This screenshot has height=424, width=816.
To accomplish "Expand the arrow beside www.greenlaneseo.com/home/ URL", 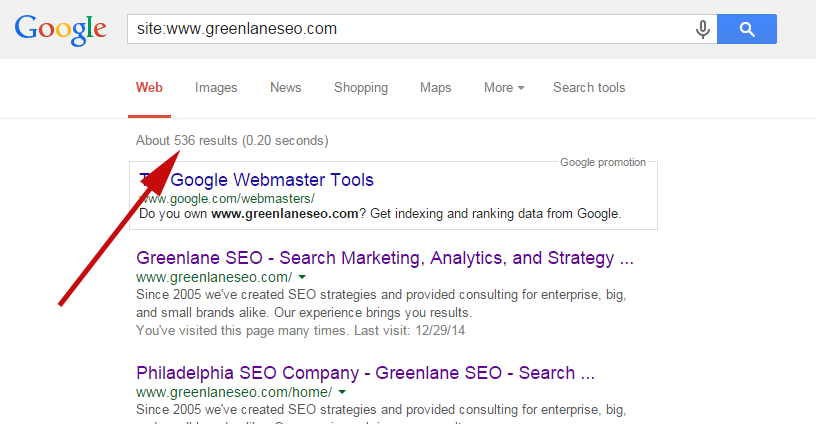I will click(342, 392).
